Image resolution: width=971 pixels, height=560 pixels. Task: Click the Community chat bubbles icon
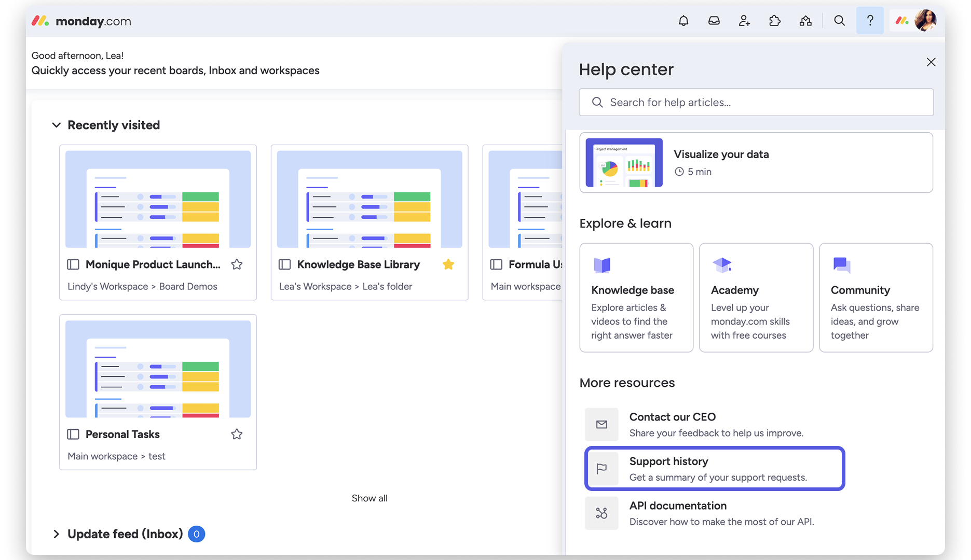(x=842, y=265)
